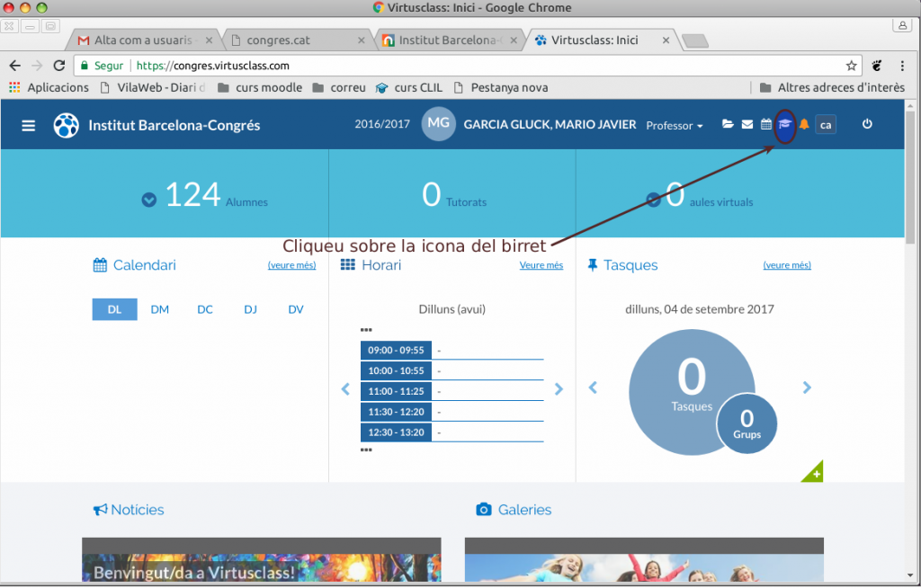921x588 pixels.
Task: Click the 10:00 - 10:55 time slot
Action: [396, 370]
